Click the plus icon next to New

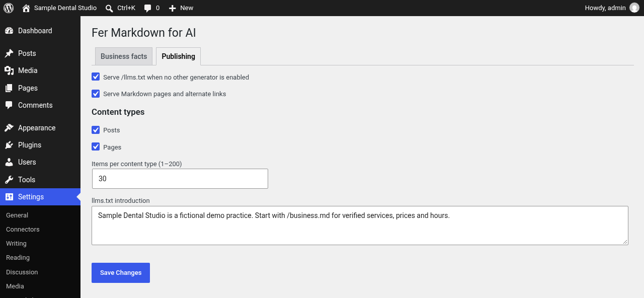coord(173,8)
